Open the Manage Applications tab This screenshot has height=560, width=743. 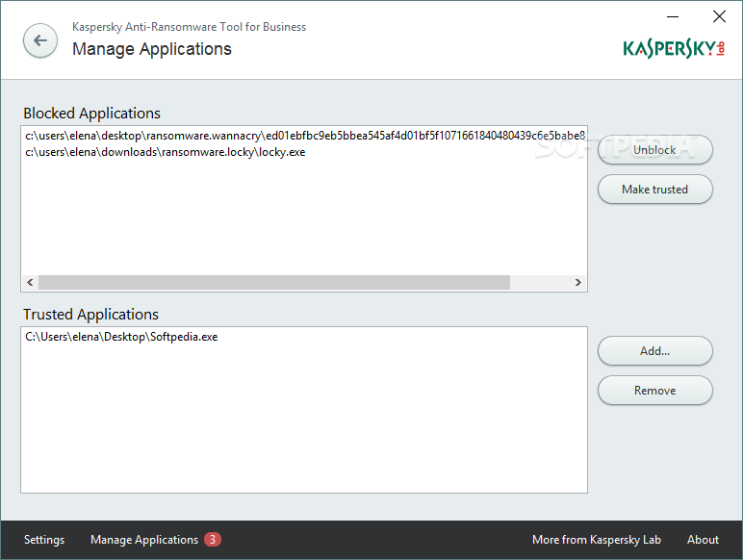(144, 540)
